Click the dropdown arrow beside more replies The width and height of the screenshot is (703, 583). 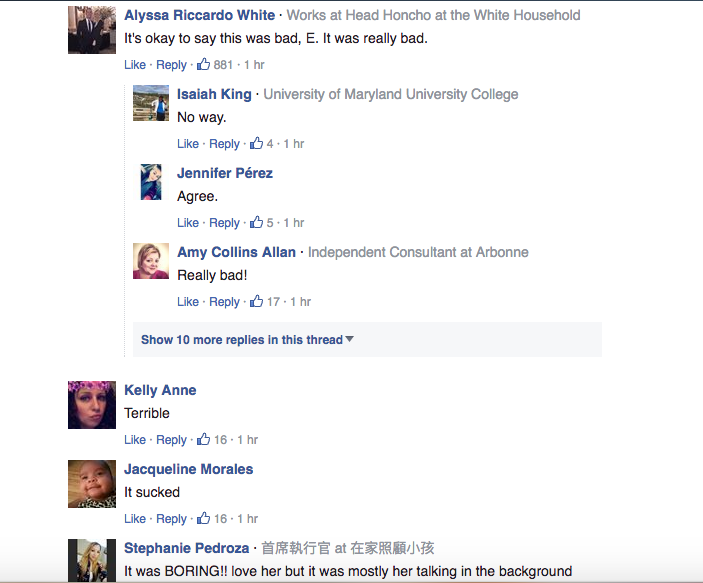click(350, 339)
